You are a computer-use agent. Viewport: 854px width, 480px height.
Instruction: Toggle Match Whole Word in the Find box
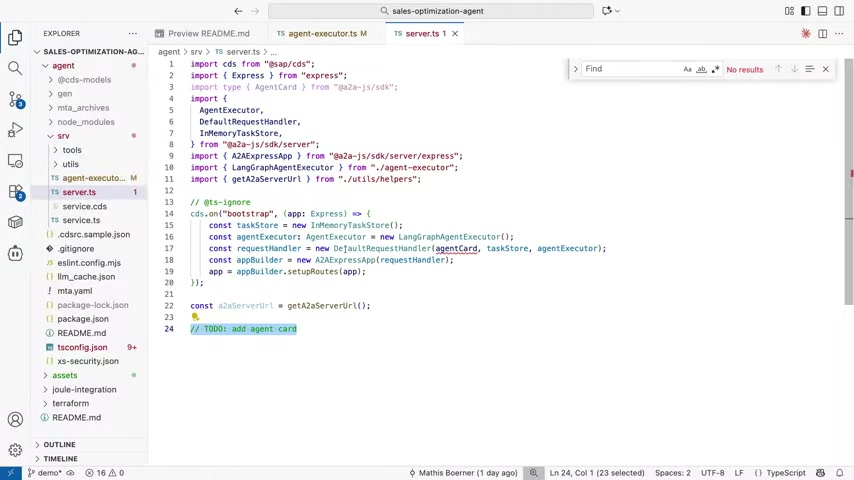coord(702,69)
